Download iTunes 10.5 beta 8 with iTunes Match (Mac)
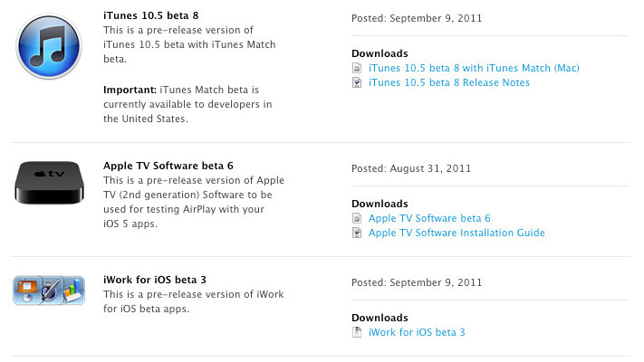The image size is (644, 362). point(474,68)
